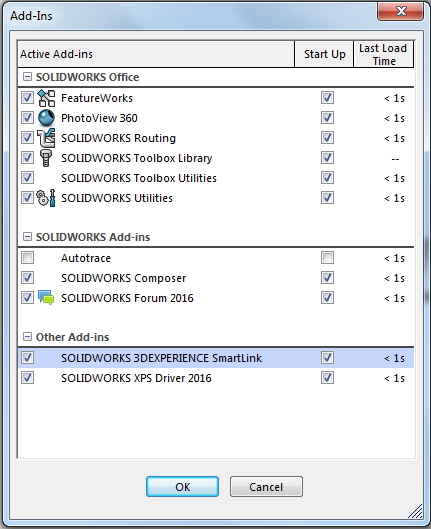
Task: Enable Autotrace Start Up checkbox
Action: [327, 258]
